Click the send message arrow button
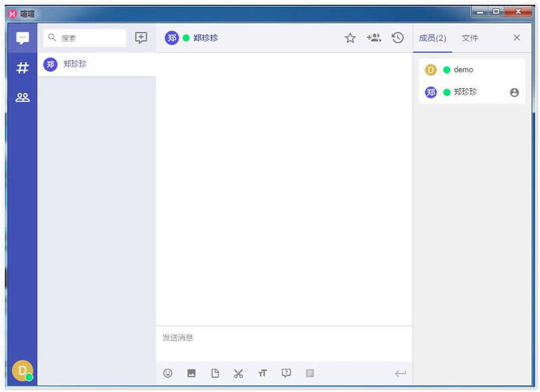 pyautogui.click(x=400, y=373)
